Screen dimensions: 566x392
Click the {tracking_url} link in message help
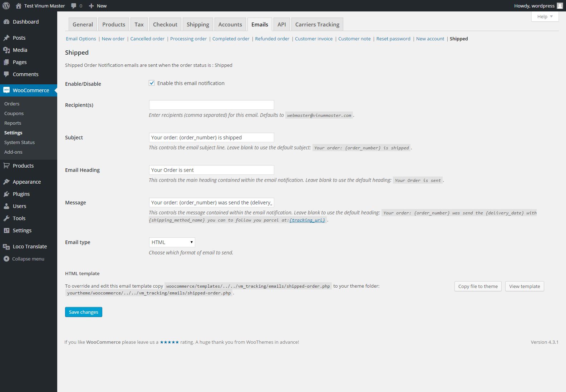(x=307, y=220)
